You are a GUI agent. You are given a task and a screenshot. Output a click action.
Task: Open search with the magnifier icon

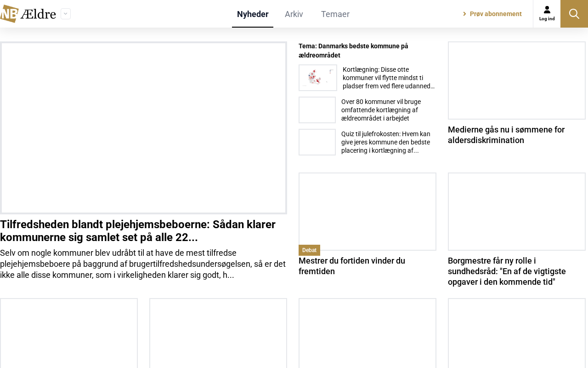[574, 14]
